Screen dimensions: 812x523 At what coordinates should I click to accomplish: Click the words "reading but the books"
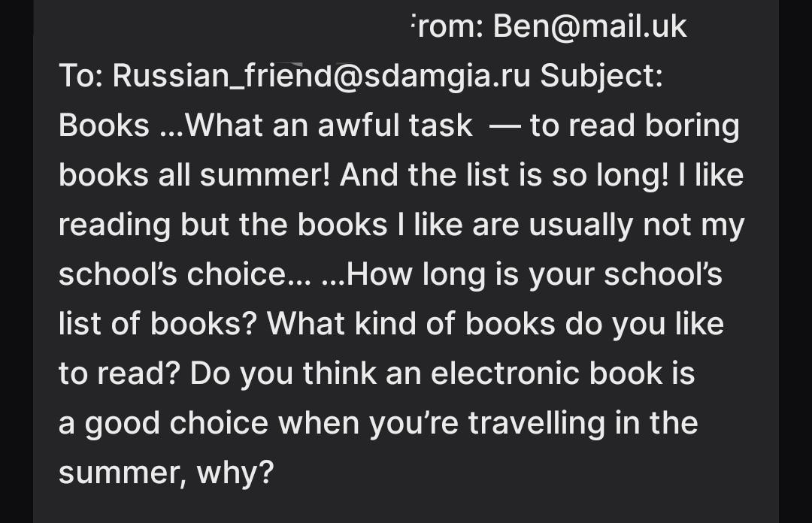(223, 225)
